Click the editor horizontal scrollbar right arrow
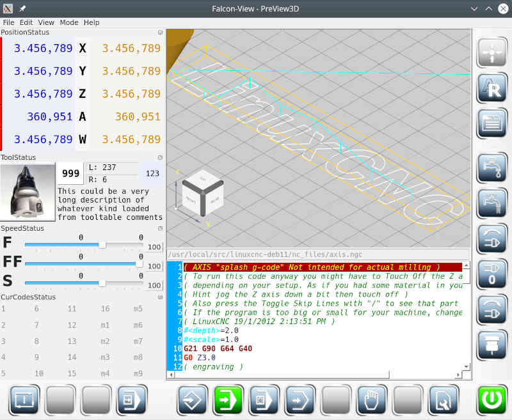Screen dimensions: 512x420 (x=458, y=375)
